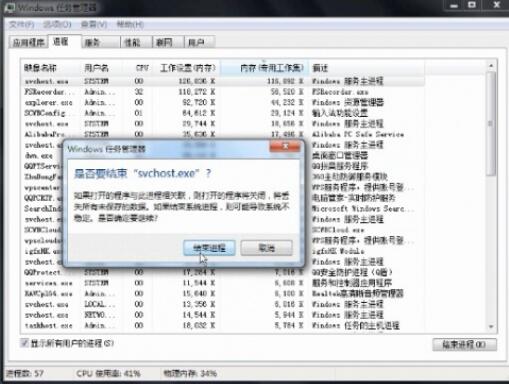Select the AlibabaPro process row

223,134
